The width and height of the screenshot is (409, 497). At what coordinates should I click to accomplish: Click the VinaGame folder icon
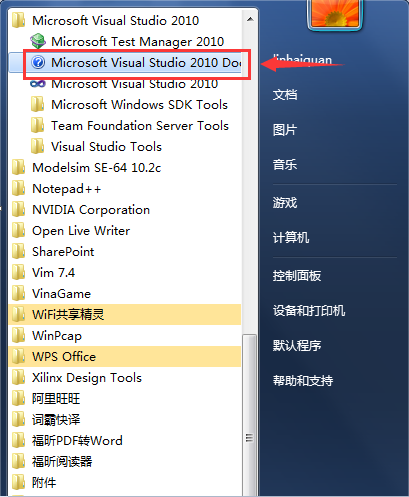(19, 293)
